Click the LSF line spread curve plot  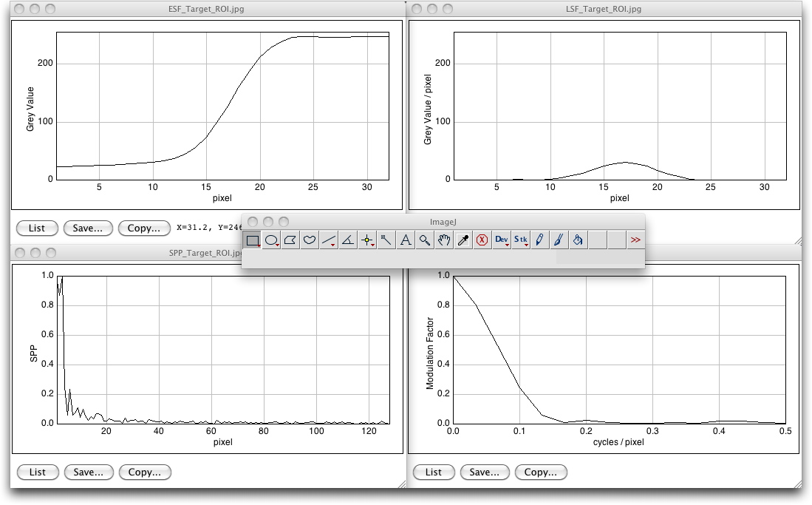tap(620, 106)
